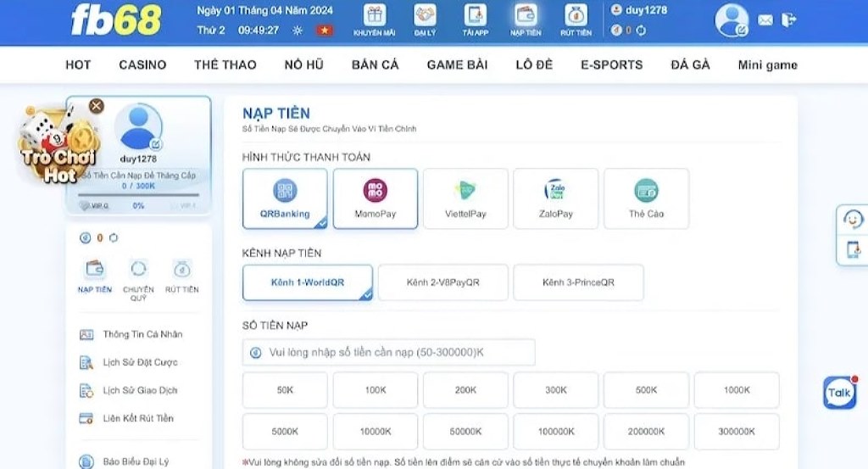This screenshot has width=868, height=469.
Task: Open Rút Tiền money bag icon in header
Action: coord(576,15)
